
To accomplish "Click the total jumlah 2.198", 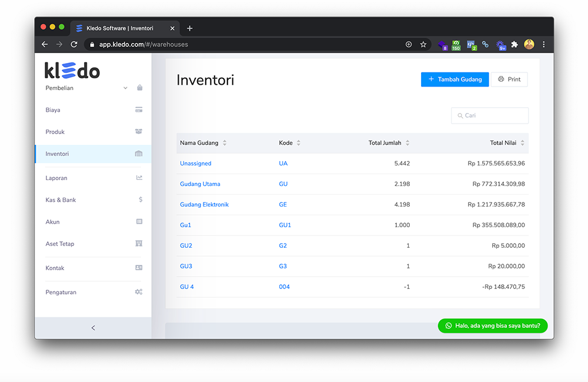I will 402,184.
